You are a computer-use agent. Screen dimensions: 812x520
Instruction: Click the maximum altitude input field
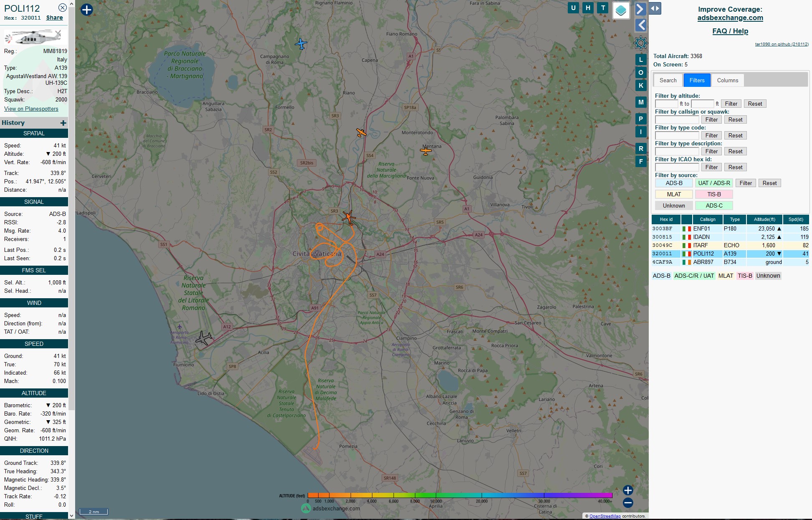(x=703, y=104)
